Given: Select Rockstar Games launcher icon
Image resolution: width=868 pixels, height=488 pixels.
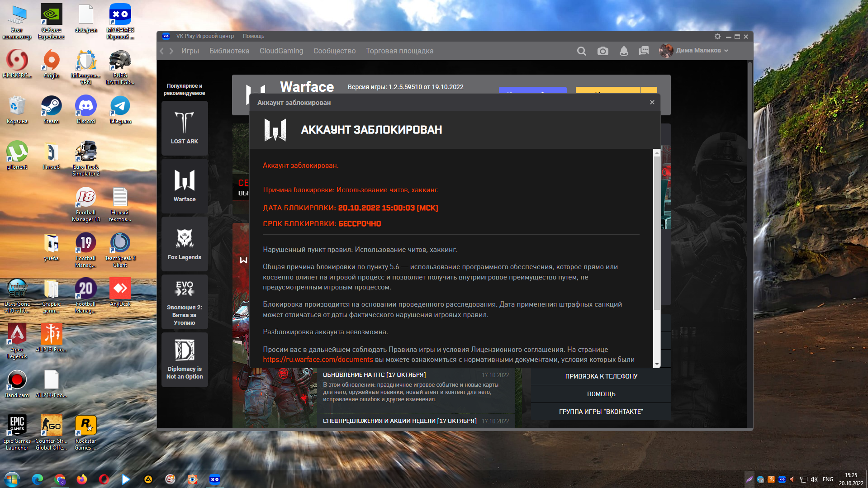Looking at the screenshot, I should coord(85,433).
